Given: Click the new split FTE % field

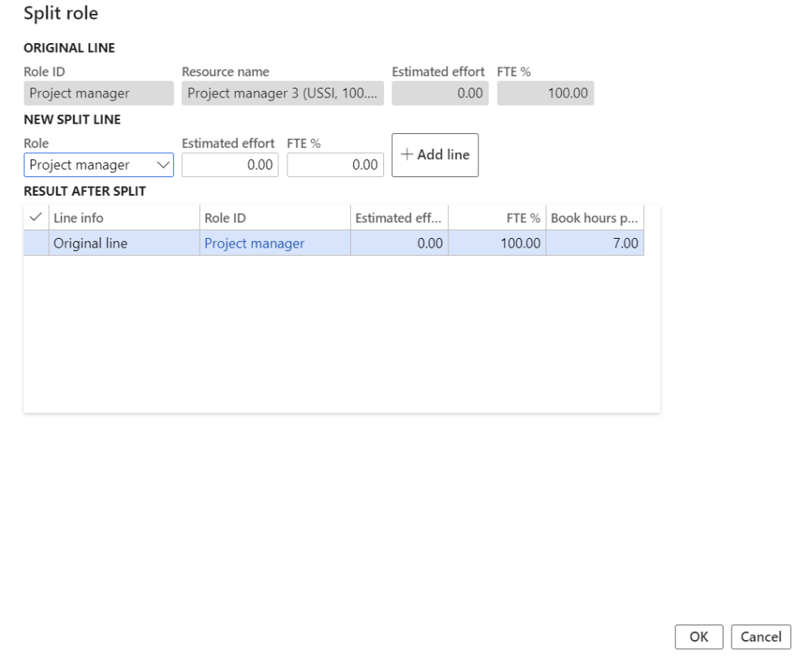Looking at the screenshot, I should [x=335, y=165].
